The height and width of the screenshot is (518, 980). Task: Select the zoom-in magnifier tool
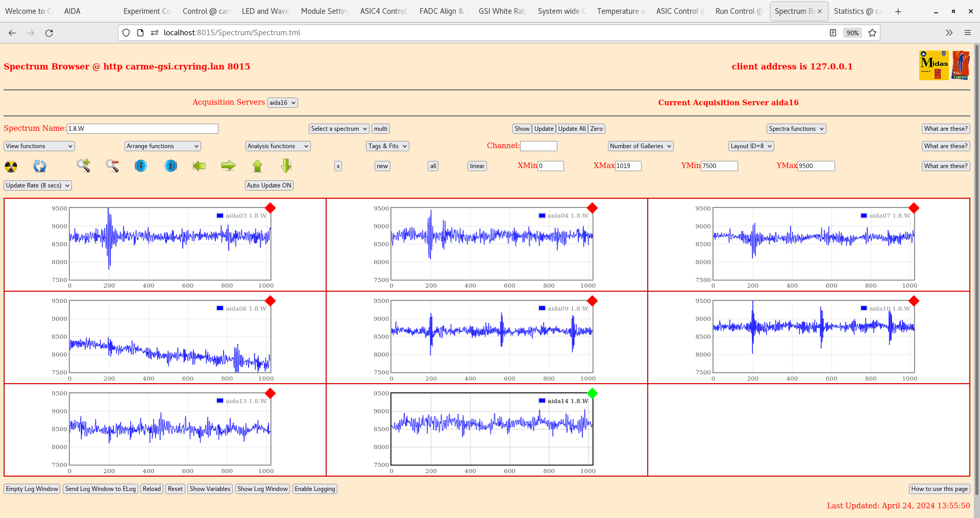[x=84, y=166]
